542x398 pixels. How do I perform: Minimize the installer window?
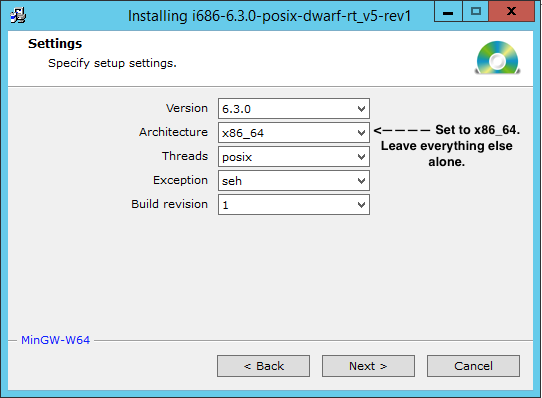448,12
